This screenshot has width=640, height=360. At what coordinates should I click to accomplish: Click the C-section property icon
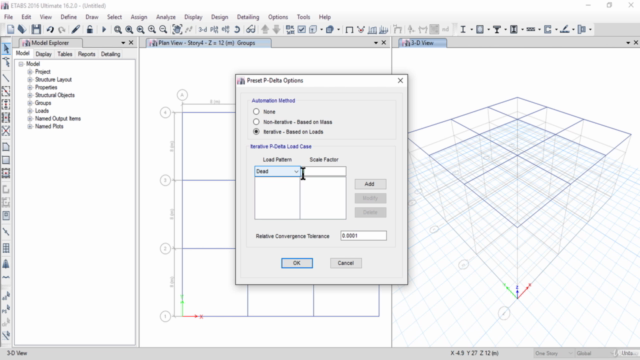[x=548, y=29]
